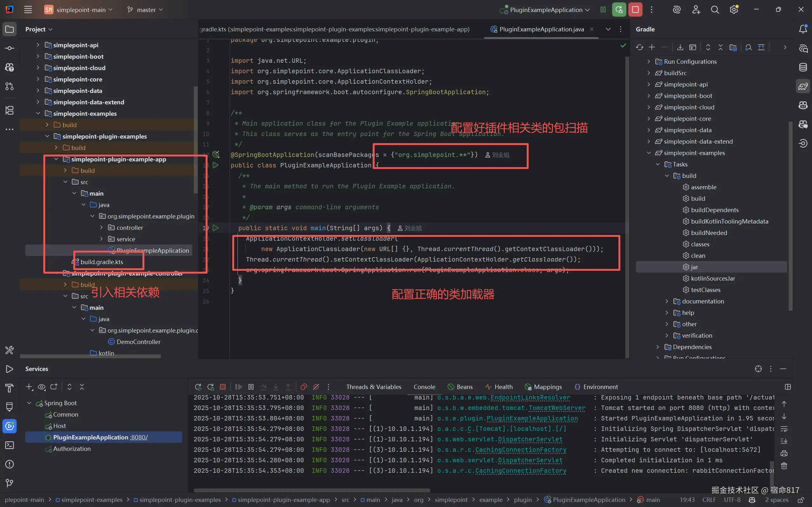Open the Terminal tool window icon
Viewport: 812px width, 507px height.
tap(10, 445)
